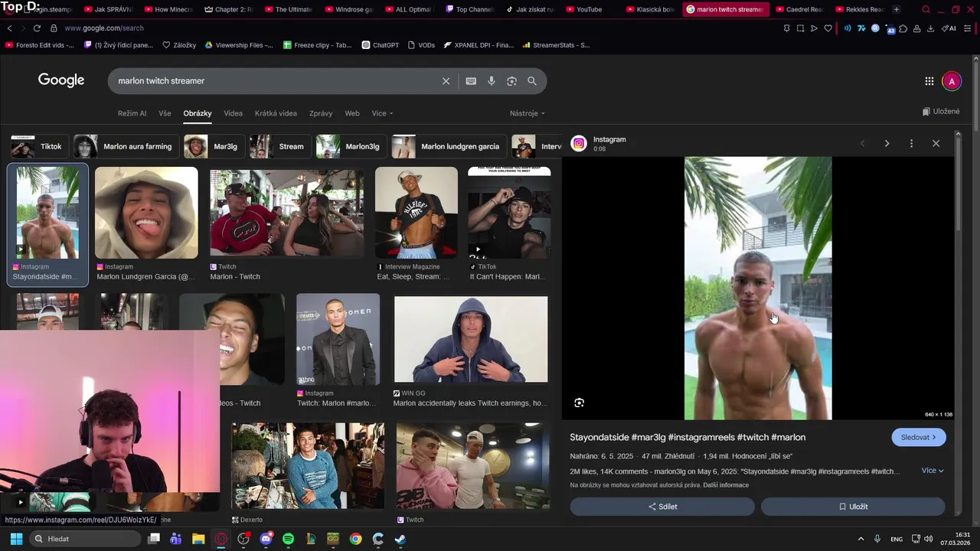Go to previous image in preview panel
This screenshot has width=980, height=551.
(863, 143)
